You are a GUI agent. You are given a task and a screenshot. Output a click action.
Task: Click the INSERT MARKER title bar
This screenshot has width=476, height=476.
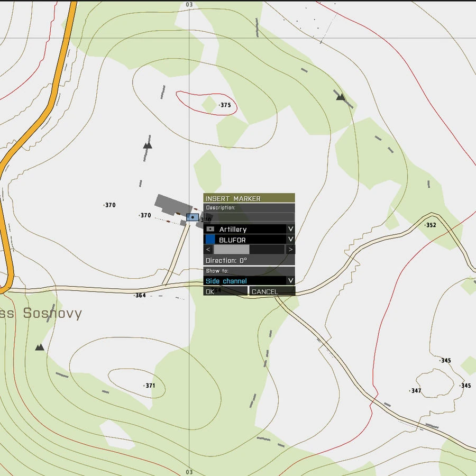(x=249, y=198)
